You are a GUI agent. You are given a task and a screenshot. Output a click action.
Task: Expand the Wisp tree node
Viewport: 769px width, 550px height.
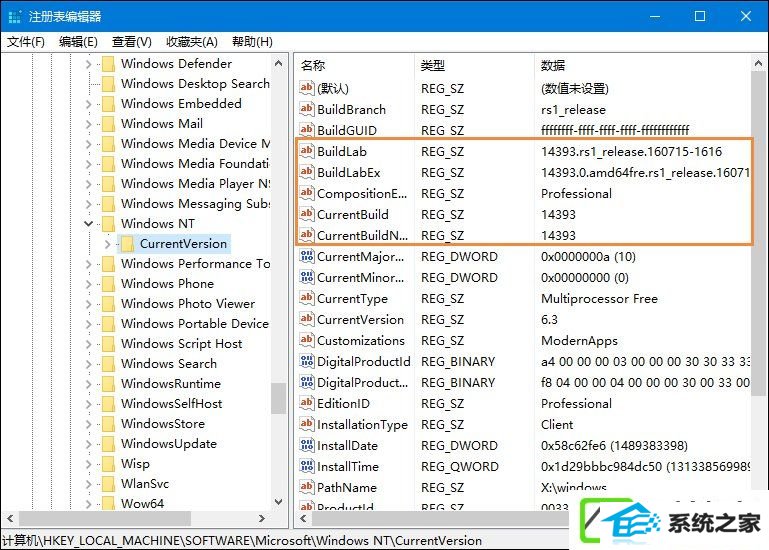coord(88,464)
